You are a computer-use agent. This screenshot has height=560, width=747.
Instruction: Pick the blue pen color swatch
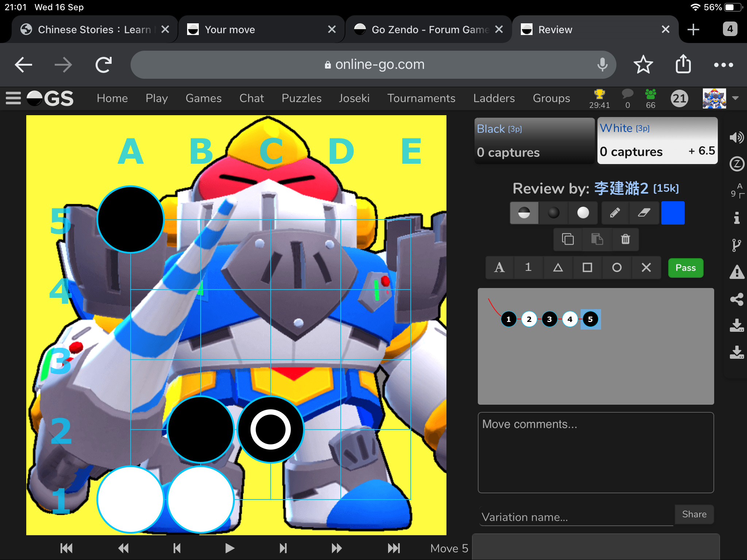[673, 213]
